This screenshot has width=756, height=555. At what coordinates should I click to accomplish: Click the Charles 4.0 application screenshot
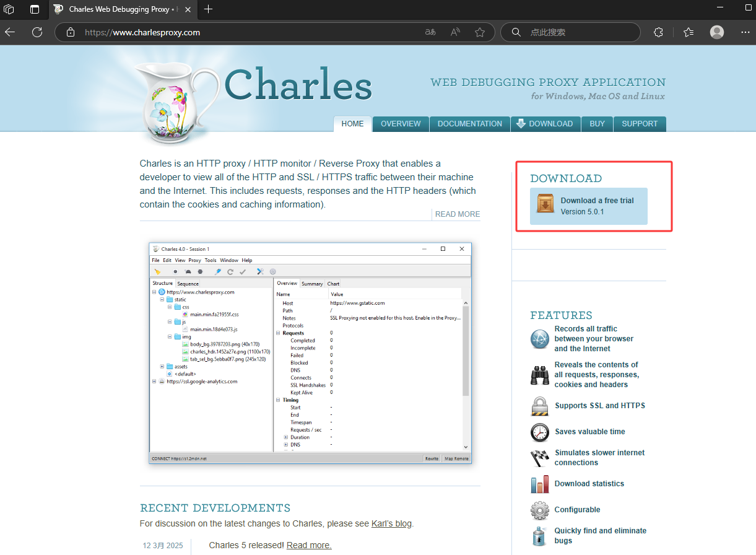pos(310,353)
